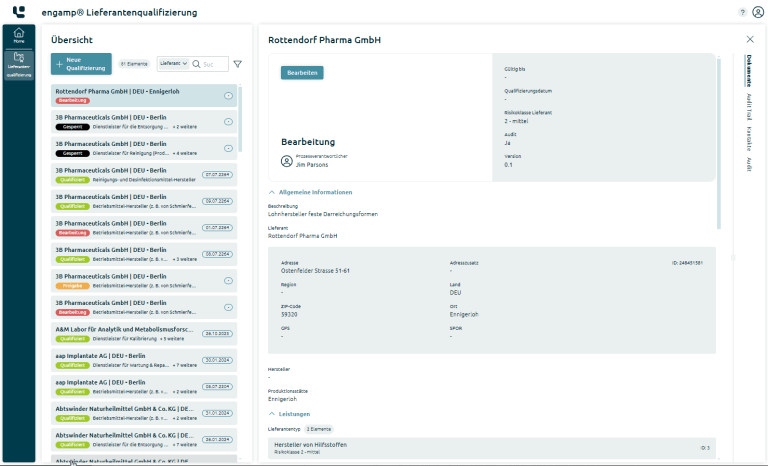Select the aap Implantate entry dated 08.07.2204
768x466 pixels.
point(144,386)
